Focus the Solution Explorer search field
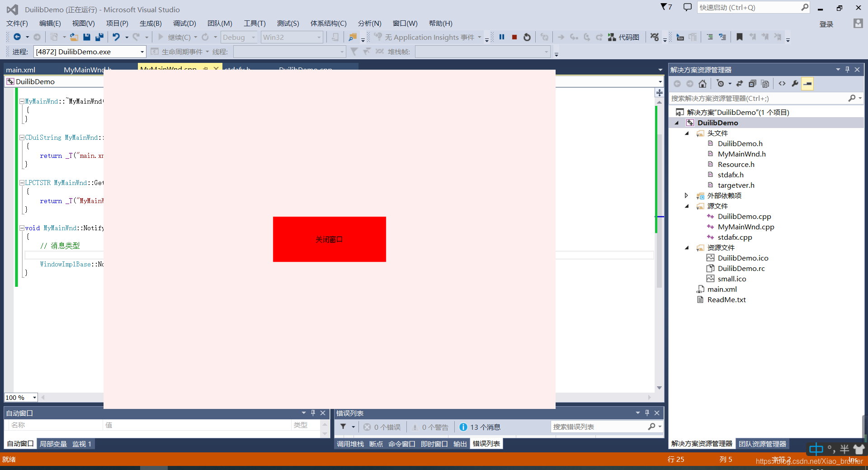Screen dimensions: 868x470 point(766,98)
